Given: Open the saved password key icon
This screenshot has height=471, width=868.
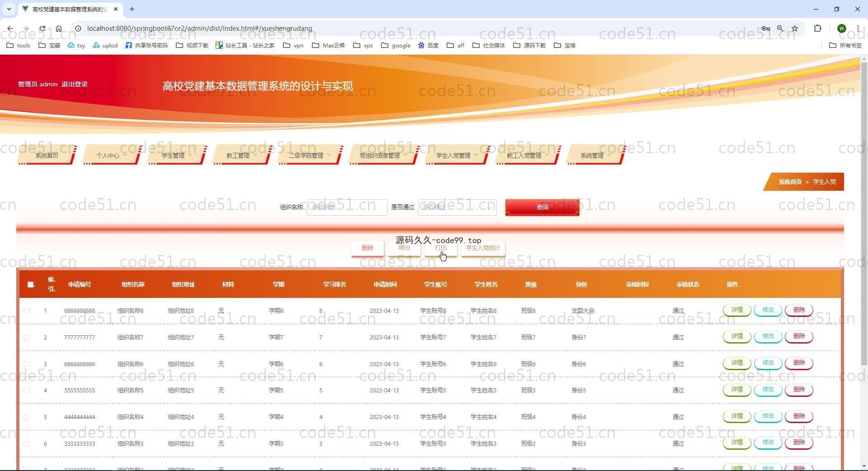Looking at the screenshot, I should (765, 28).
